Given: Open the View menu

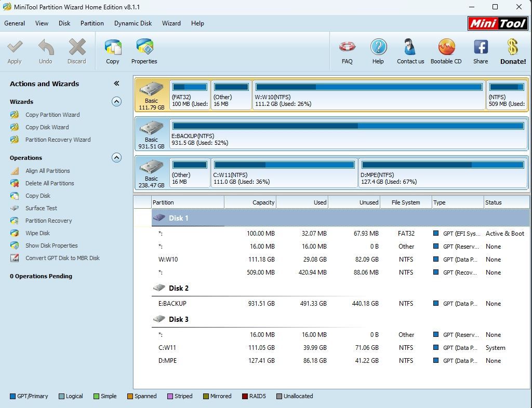Looking at the screenshot, I should pyautogui.click(x=42, y=23).
